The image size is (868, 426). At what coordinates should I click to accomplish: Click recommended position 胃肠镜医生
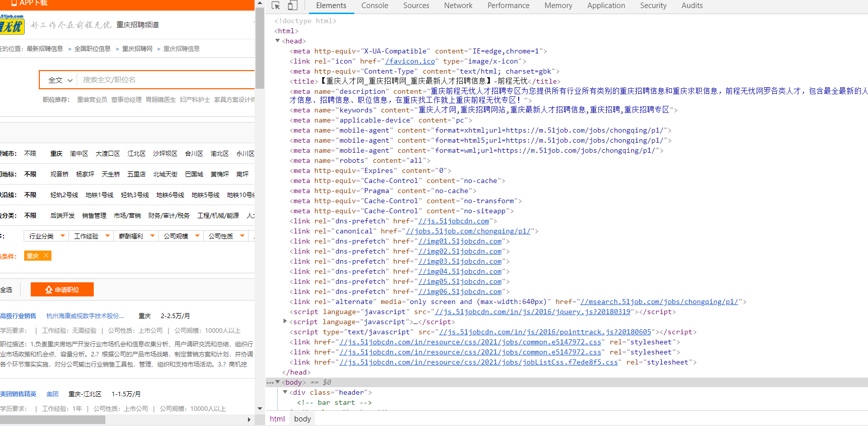click(x=161, y=100)
